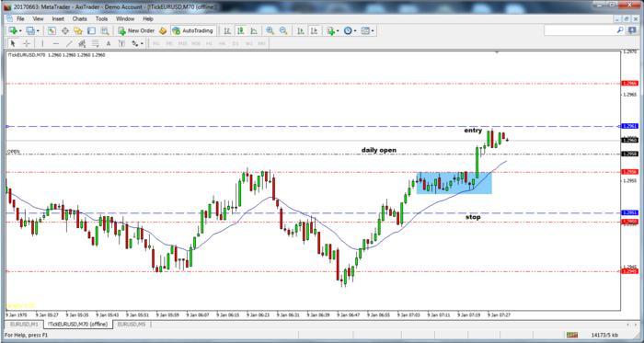Viewport: 644px width, 343px height.
Task: Switch to the EURUSD,M5 chart tab
Action: point(132,324)
